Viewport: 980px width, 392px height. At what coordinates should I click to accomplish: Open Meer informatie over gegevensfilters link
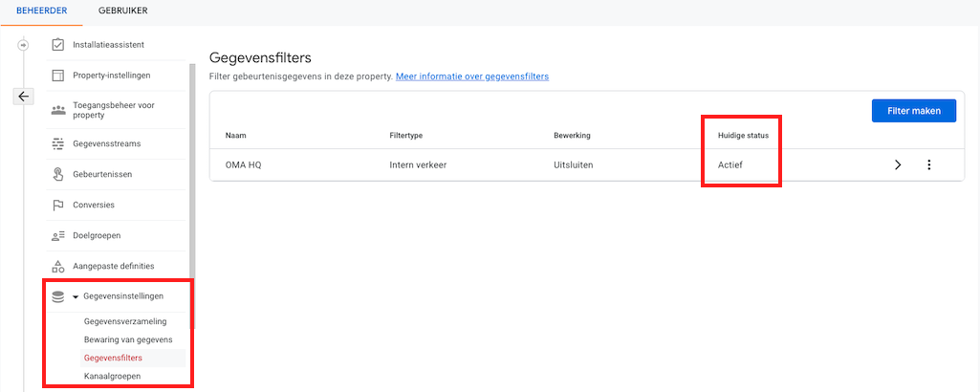coord(472,76)
